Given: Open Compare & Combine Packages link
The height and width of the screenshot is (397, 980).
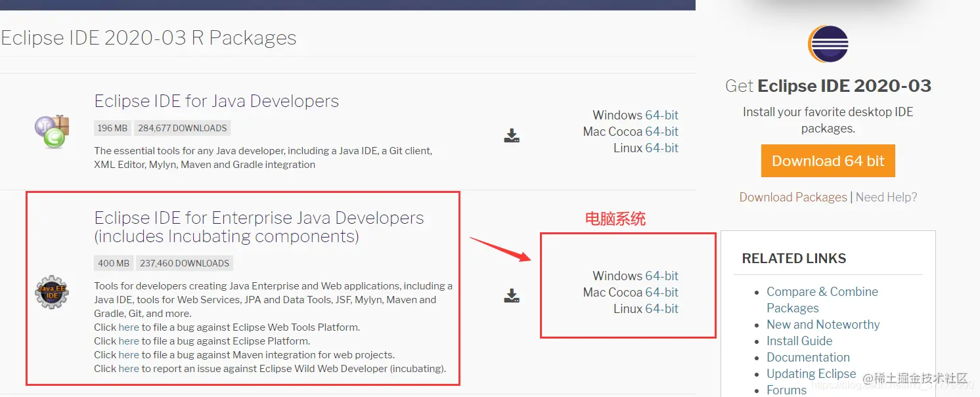Looking at the screenshot, I should tap(822, 300).
